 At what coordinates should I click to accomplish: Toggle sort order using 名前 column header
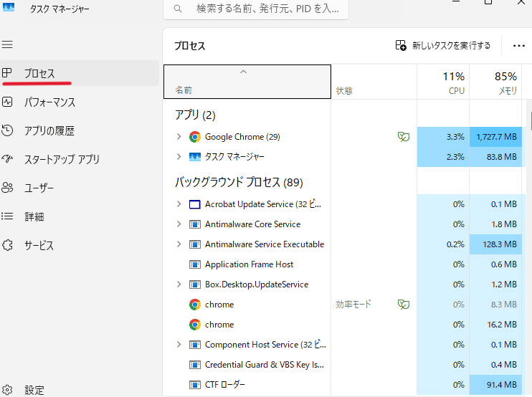pyautogui.click(x=247, y=82)
